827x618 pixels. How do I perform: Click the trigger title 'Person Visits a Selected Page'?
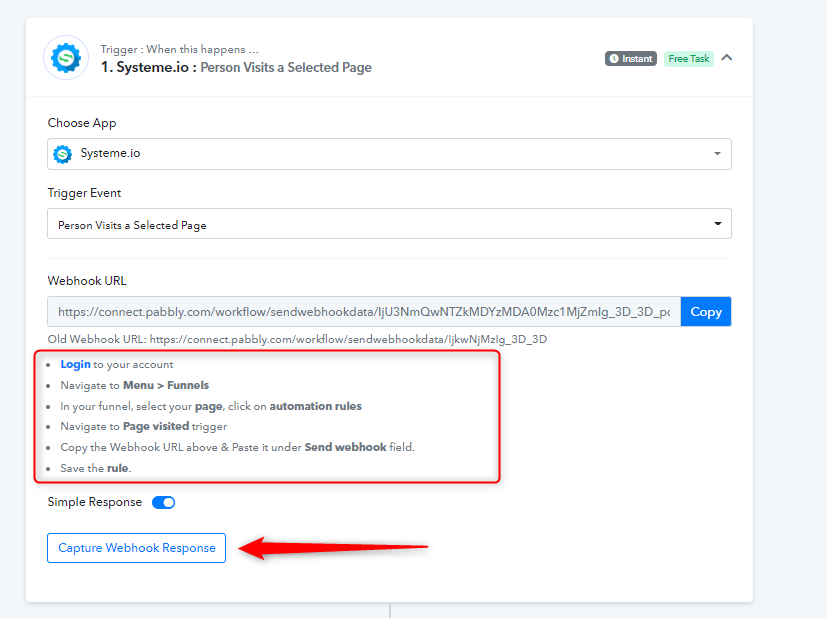(x=286, y=67)
